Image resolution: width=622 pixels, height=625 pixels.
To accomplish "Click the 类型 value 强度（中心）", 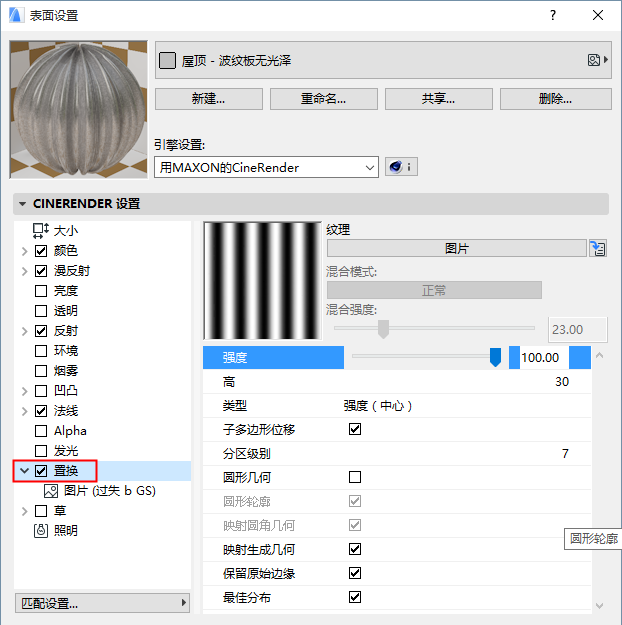I will (378, 406).
